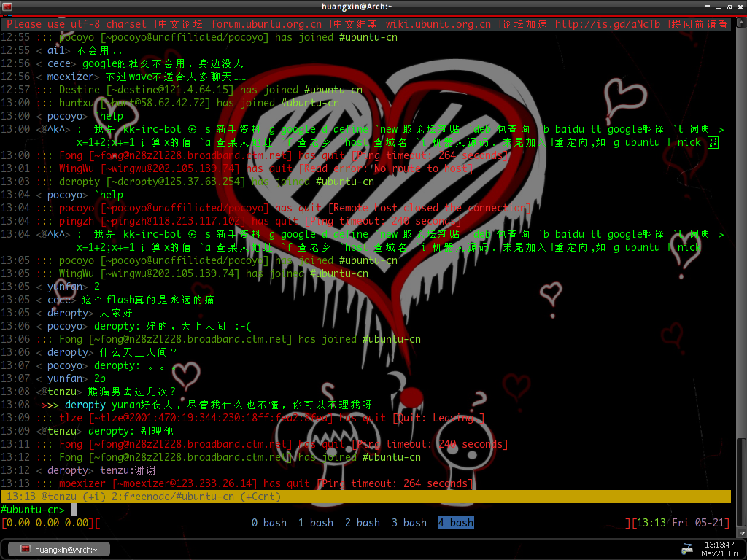The image size is (747, 560).
Task: Click the 13:05 pocoyo has joined line
Action: [199, 260]
